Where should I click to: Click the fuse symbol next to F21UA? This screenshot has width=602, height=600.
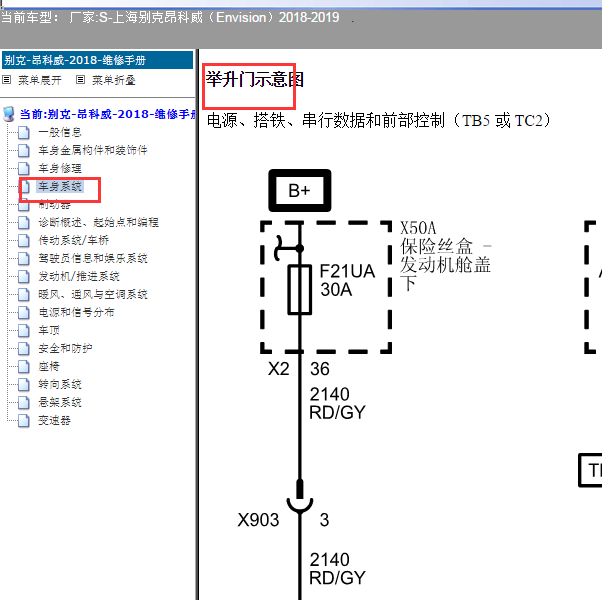pos(300,289)
